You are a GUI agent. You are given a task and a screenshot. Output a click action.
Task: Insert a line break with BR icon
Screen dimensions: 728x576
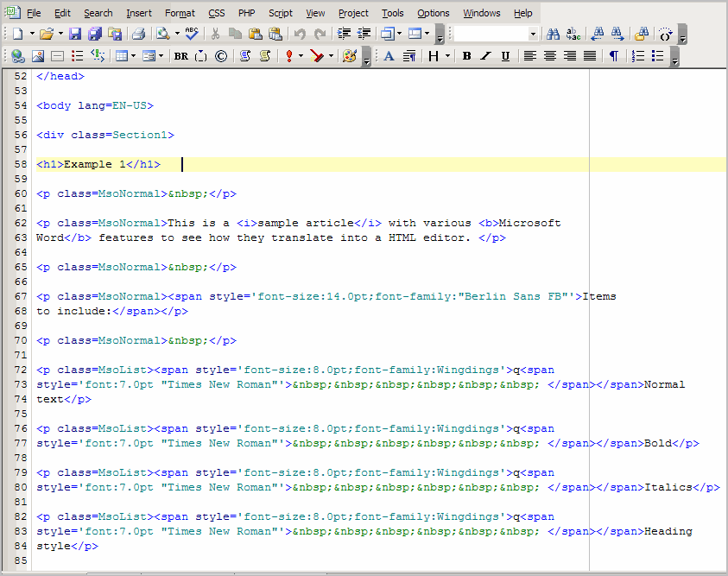pos(181,56)
